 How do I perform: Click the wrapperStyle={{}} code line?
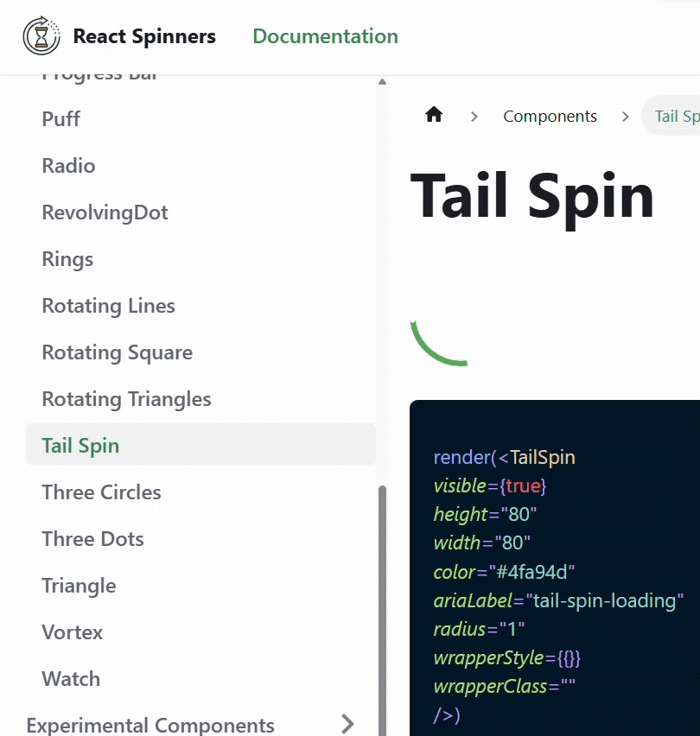pyautogui.click(x=507, y=658)
